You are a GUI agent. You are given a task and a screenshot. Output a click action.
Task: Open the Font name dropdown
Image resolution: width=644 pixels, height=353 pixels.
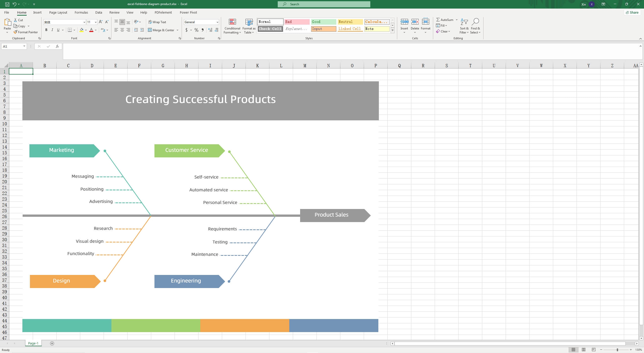(x=84, y=22)
